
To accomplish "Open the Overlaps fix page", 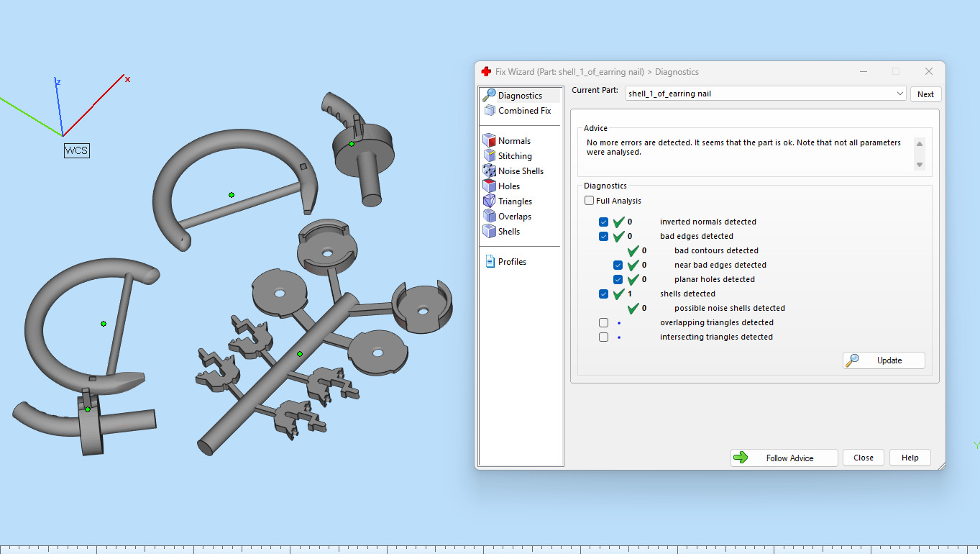I will pos(507,217).
